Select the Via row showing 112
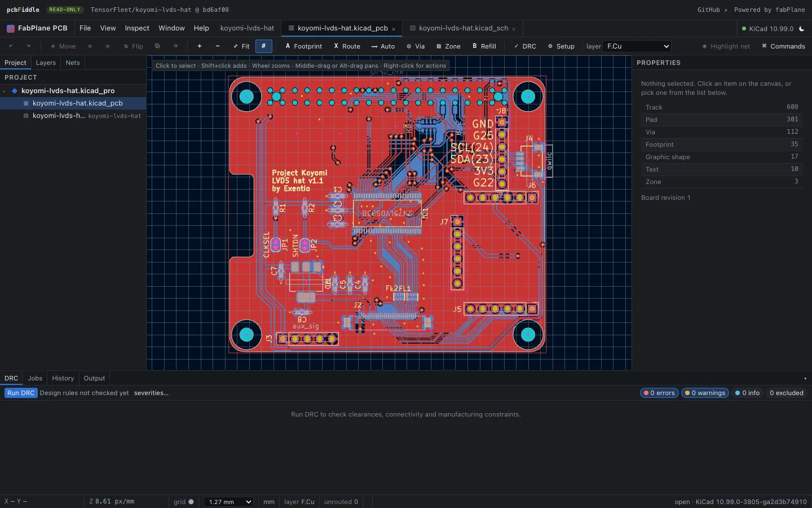 pos(722,132)
